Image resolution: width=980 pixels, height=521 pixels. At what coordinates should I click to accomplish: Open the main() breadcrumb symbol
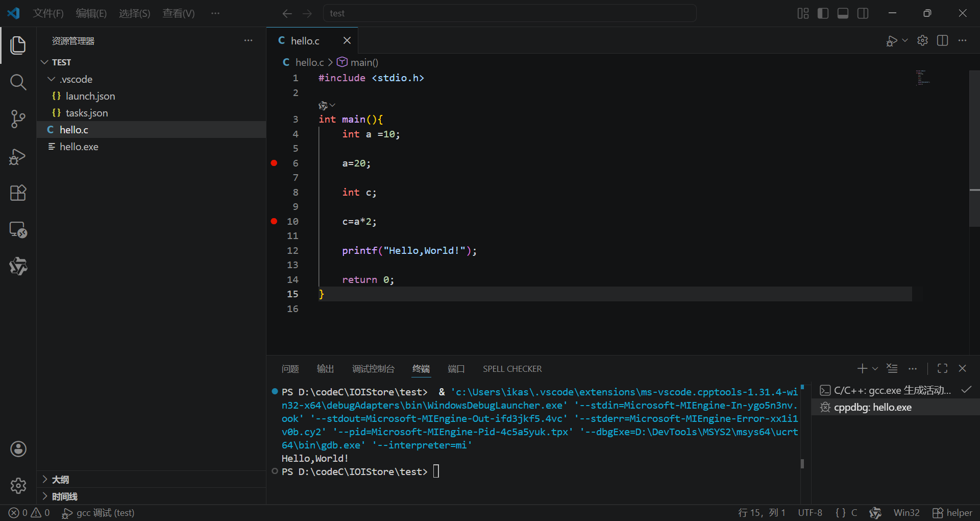point(358,62)
